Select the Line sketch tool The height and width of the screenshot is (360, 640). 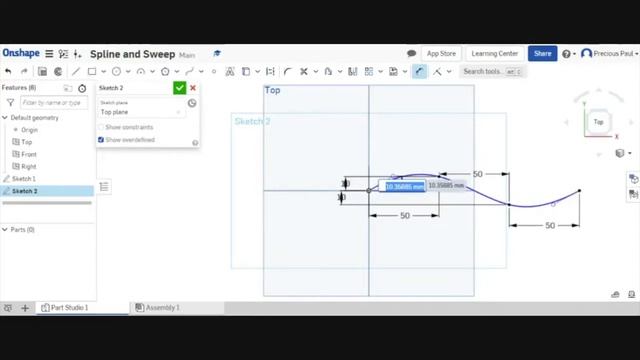76,71
